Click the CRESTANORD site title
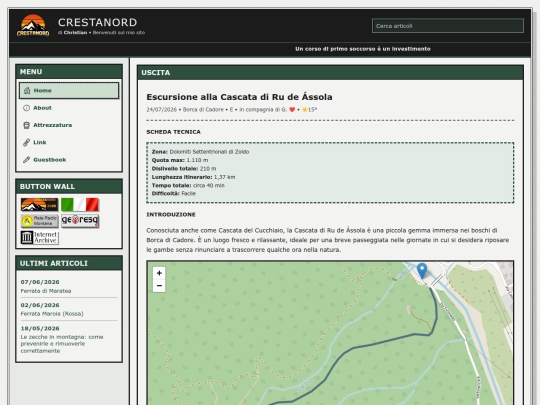 [x=97, y=22]
